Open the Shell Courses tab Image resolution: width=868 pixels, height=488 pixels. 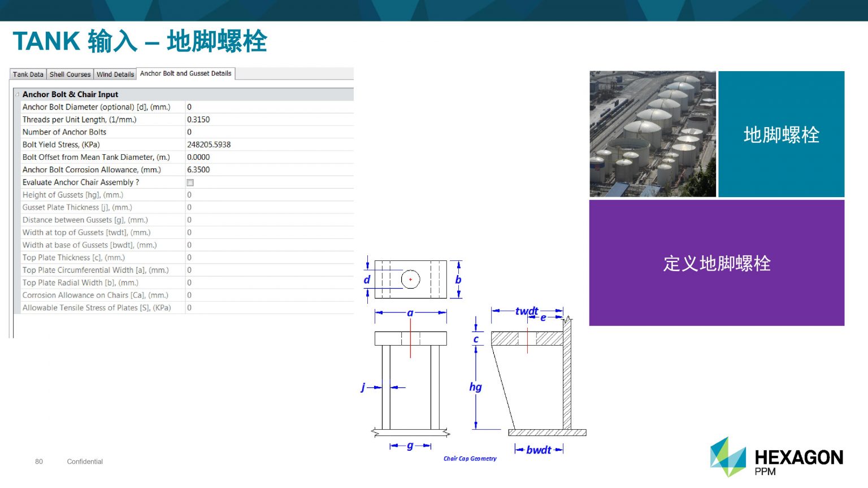70,75
